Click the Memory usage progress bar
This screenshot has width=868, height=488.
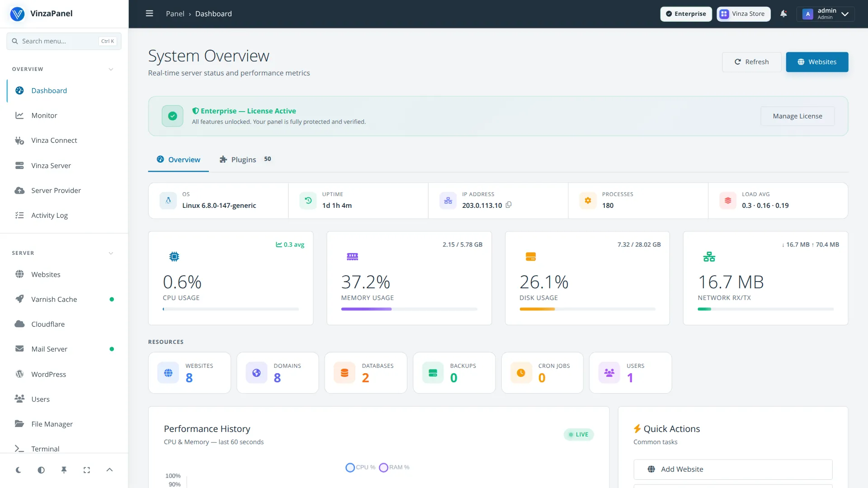(x=409, y=309)
